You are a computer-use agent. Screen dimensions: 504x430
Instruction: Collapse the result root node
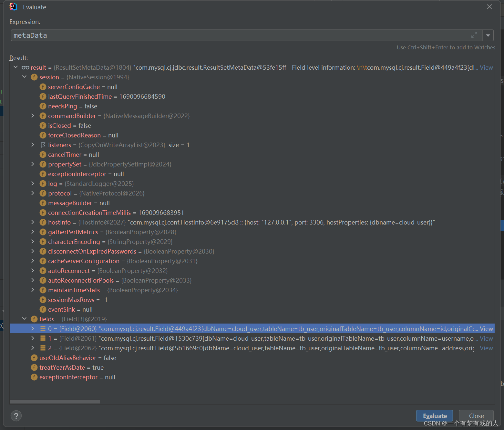(x=15, y=67)
